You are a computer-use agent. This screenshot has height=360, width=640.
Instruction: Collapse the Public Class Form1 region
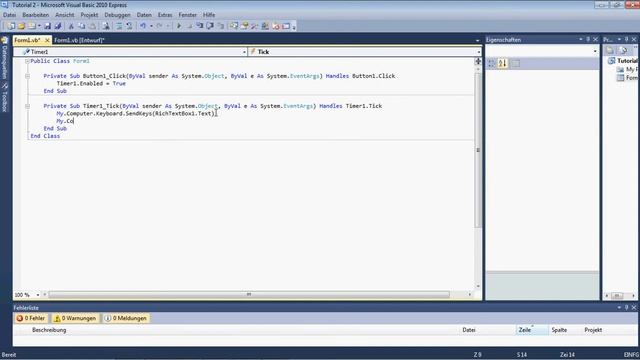pyautogui.click(x=27, y=61)
